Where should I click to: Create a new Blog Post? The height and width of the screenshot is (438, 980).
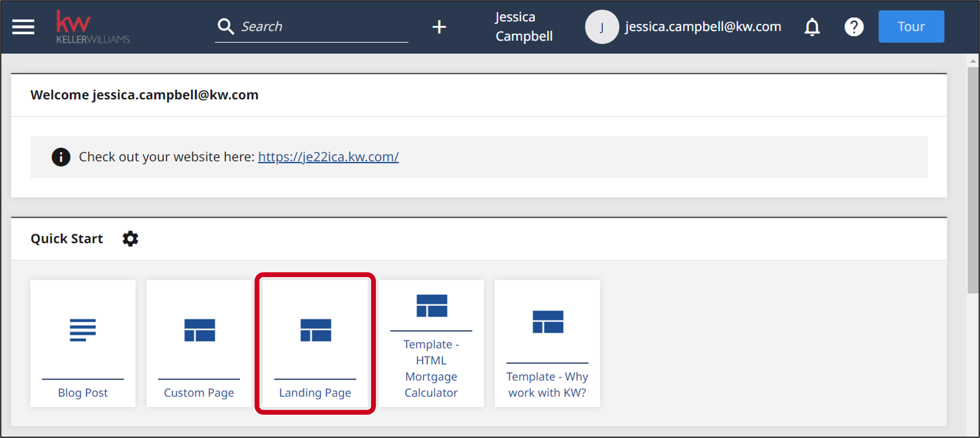(83, 343)
